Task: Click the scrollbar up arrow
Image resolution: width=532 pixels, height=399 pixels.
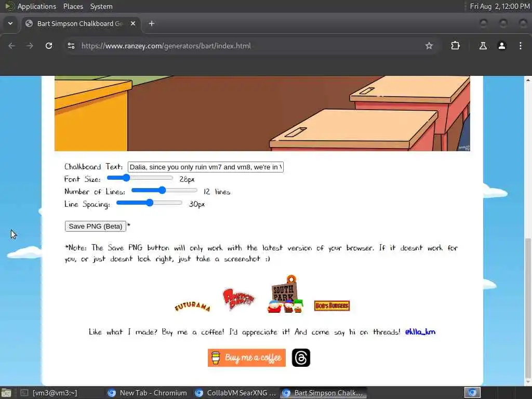Action: tap(528, 80)
